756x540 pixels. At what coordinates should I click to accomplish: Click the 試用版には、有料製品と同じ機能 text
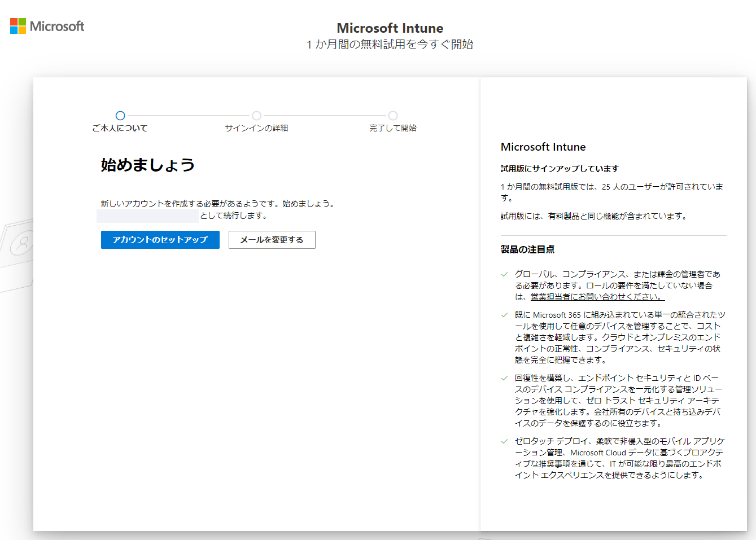coord(594,216)
